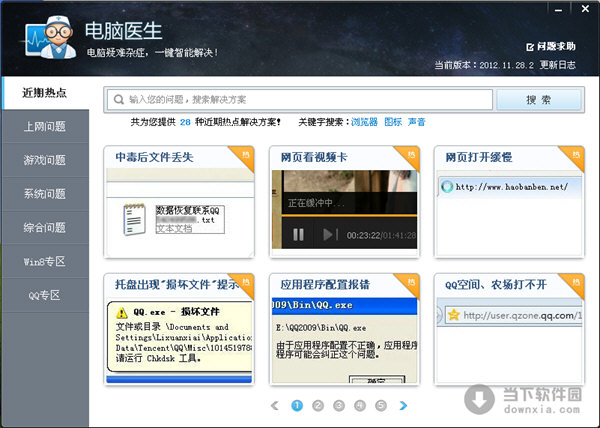
Task: Click the user.qzone.qq.com address thumbnail
Action: [x=510, y=315]
